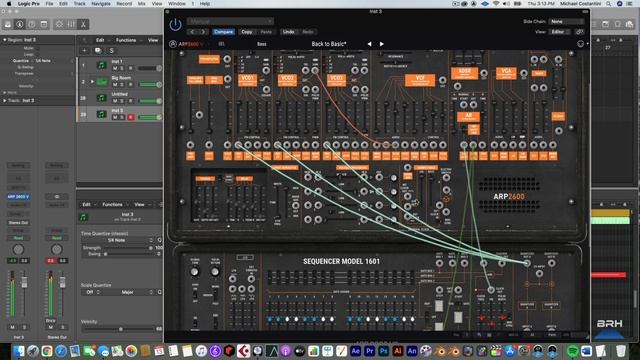Click the add track plus button
The image size is (640, 360).
[x=84, y=51]
